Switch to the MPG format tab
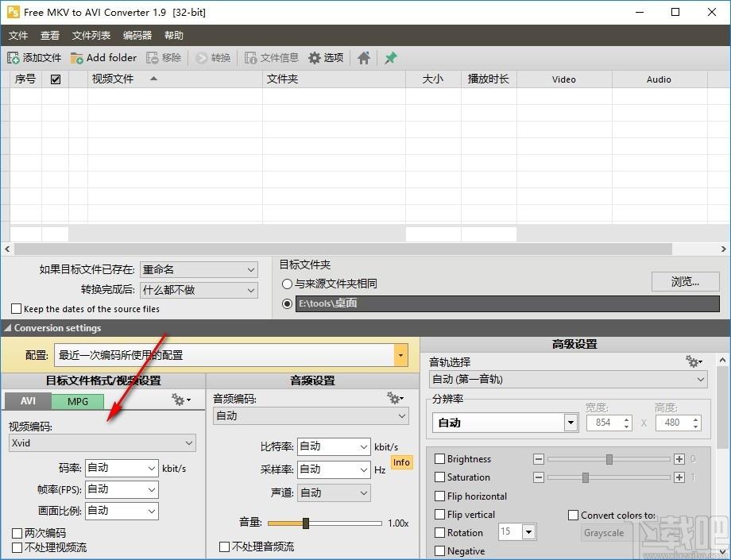Viewport: 731px width, 560px height. click(x=77, y=401)
